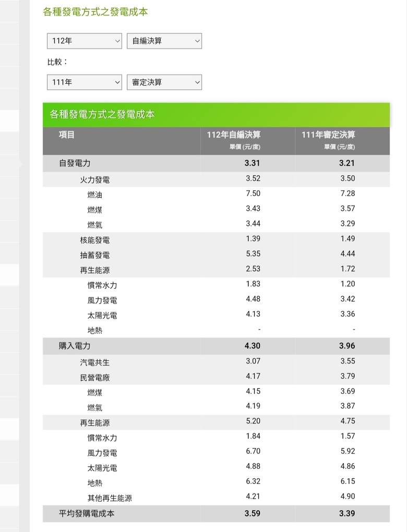
Task: Click the 1.49 value for 核能發電
Action: click(x=348, y=238)
